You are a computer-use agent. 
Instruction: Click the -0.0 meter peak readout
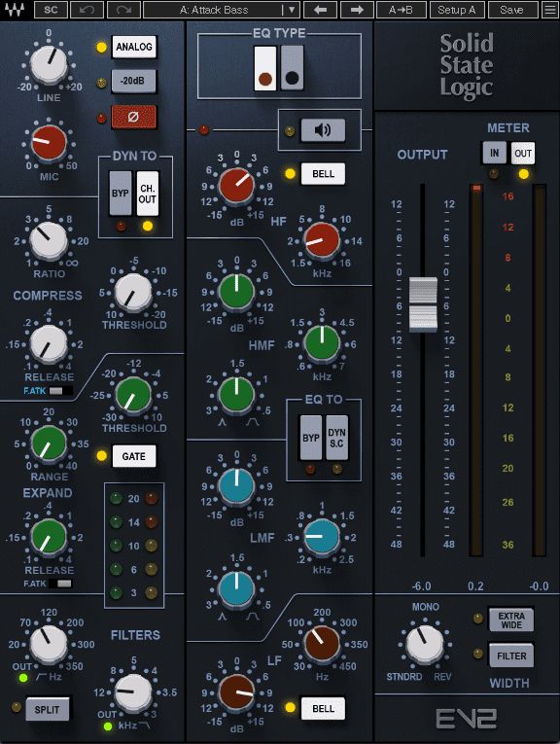540,586
